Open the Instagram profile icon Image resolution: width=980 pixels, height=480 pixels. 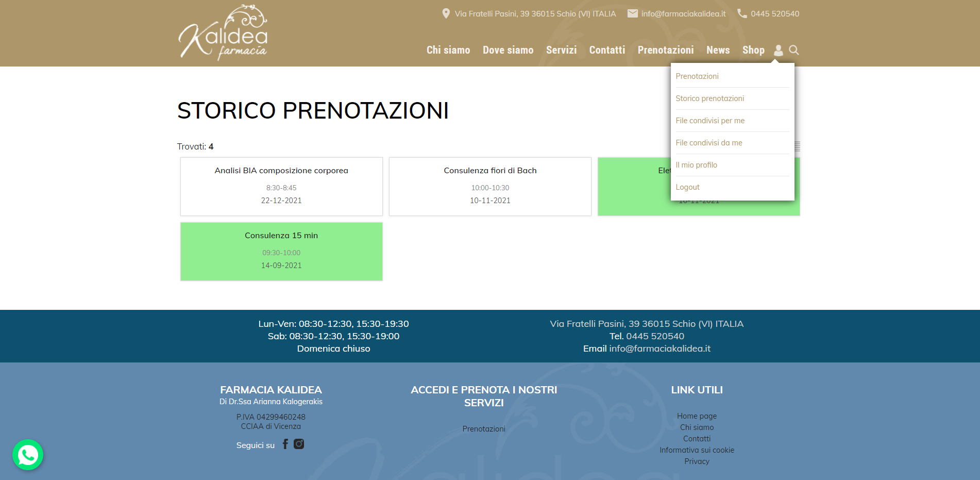tap(299, 444)
